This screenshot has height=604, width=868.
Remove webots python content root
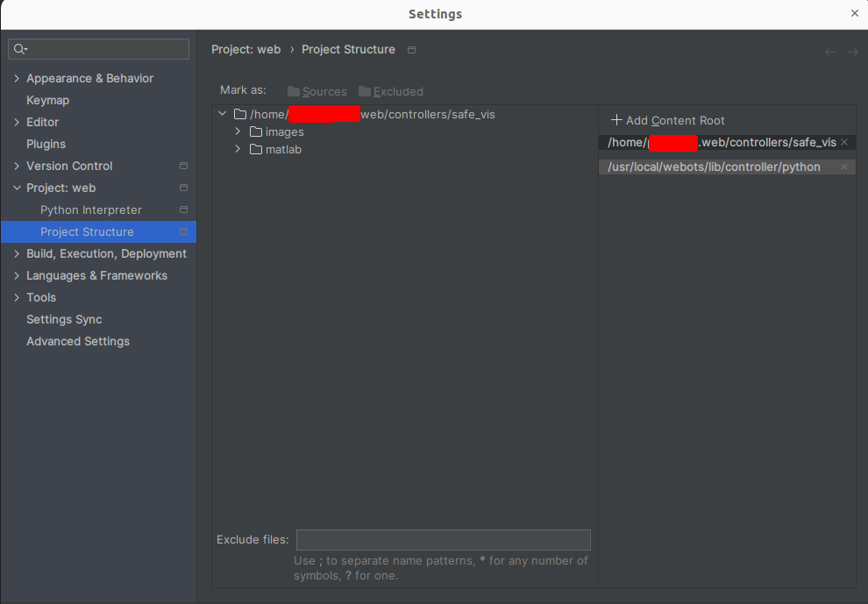click(844, 167)
